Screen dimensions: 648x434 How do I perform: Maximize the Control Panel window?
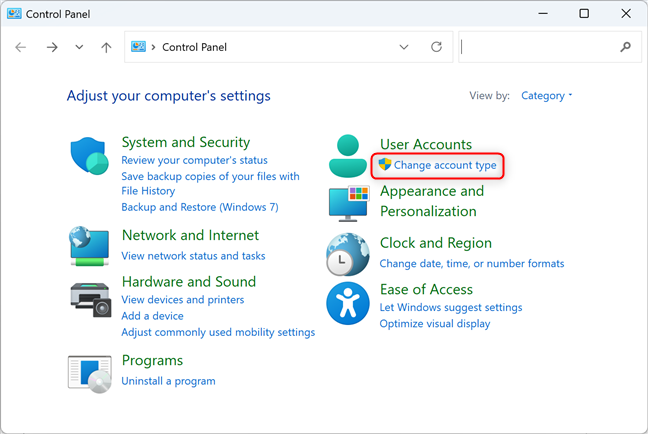click(584, 14)
